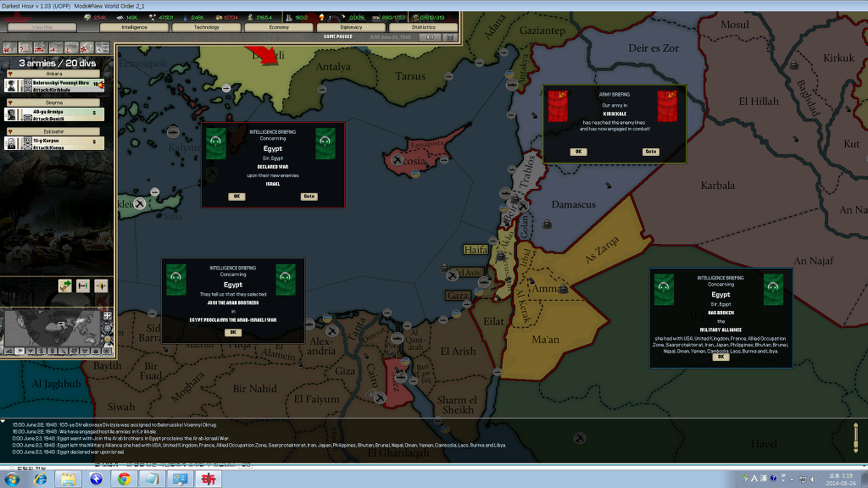
Task: Click the Eskisehir location header
Action: click(53, 131)
